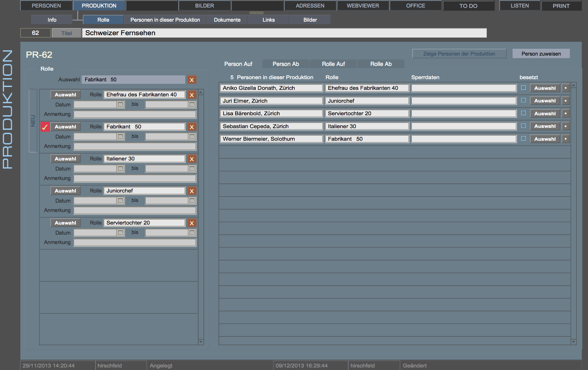Image resolution: width=588 pixels, height=370 pixels.
Task: Check besetzt box for Sebastian Cepeda
Action: [x=523, y=126]
